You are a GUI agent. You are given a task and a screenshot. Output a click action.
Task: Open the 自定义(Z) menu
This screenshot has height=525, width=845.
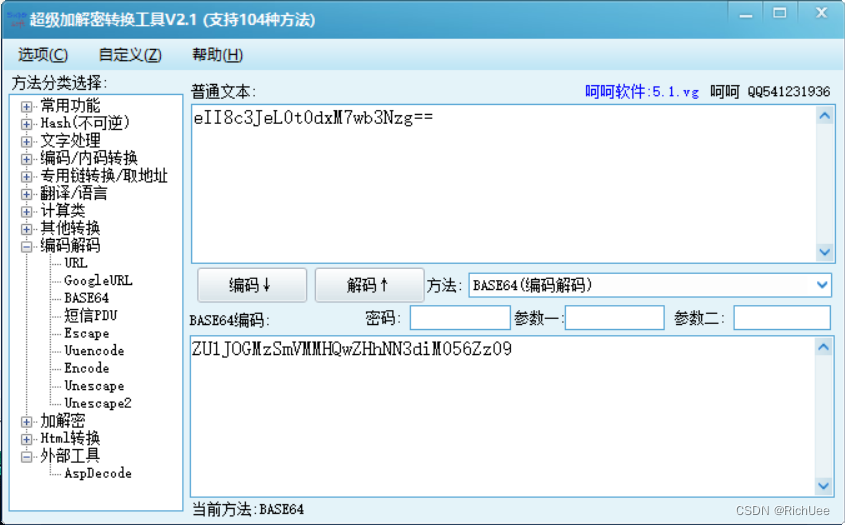(130, 54)
